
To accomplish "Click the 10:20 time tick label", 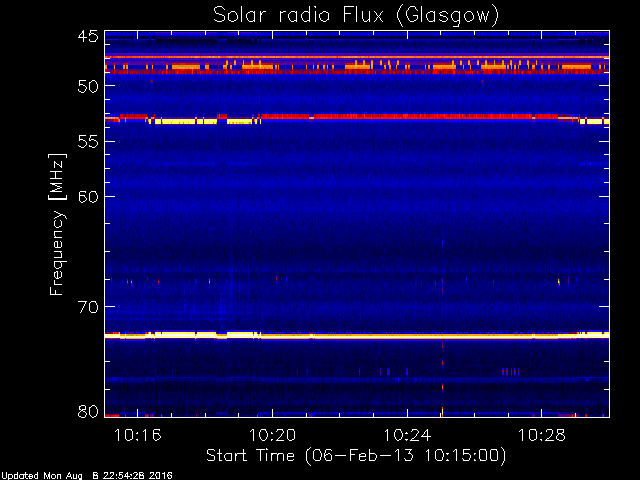I will click(272, 435).
